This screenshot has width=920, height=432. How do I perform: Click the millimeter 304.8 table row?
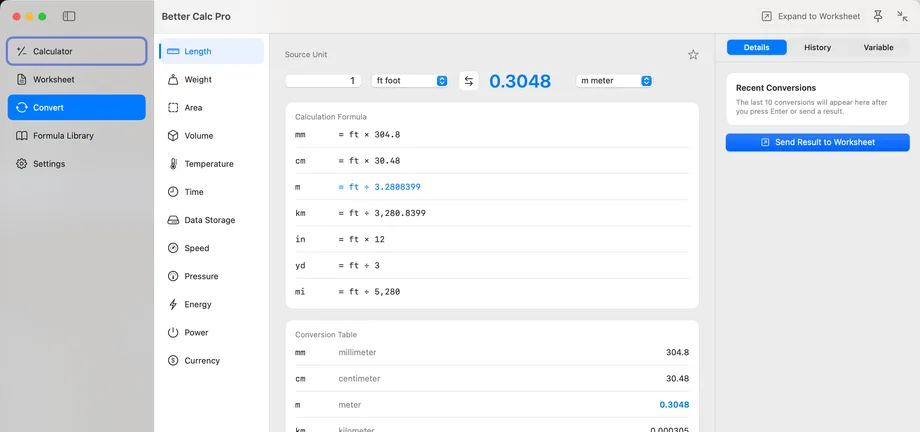coord(492,353)
